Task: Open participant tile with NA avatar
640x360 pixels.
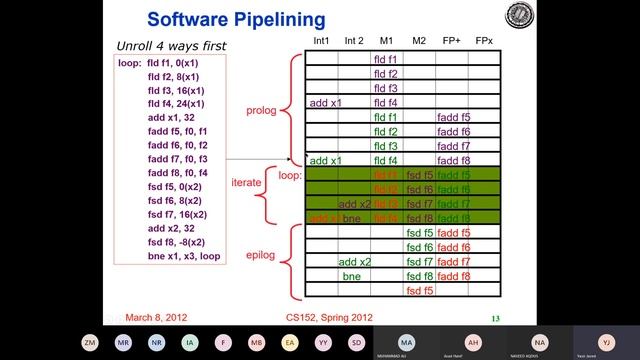Action: pos(540,343)
